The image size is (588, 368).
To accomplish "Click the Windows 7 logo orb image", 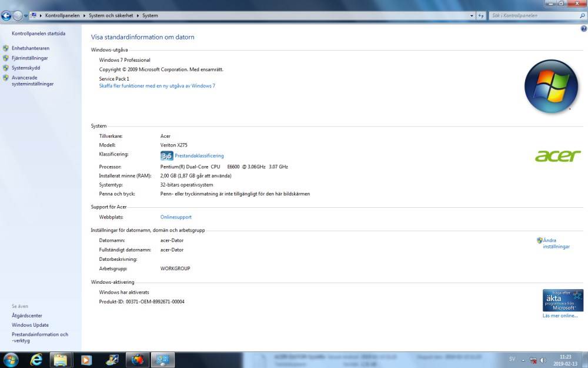I will point(551,86).
